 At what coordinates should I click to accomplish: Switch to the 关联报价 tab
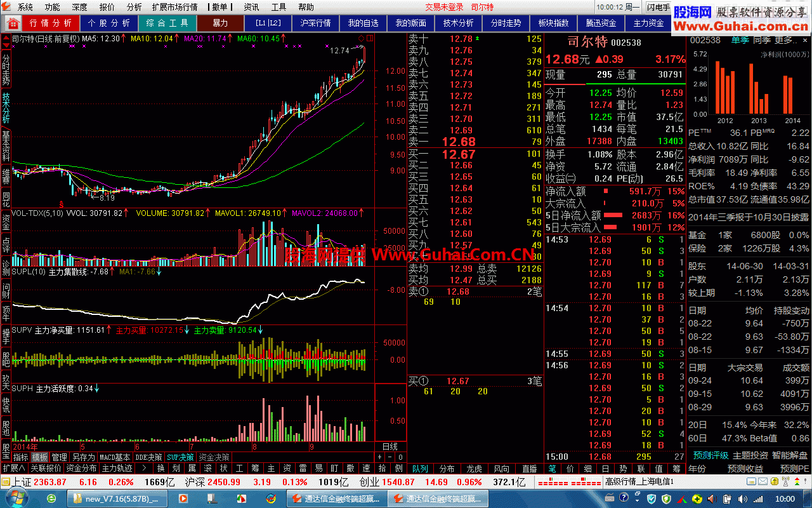[46, 469]
